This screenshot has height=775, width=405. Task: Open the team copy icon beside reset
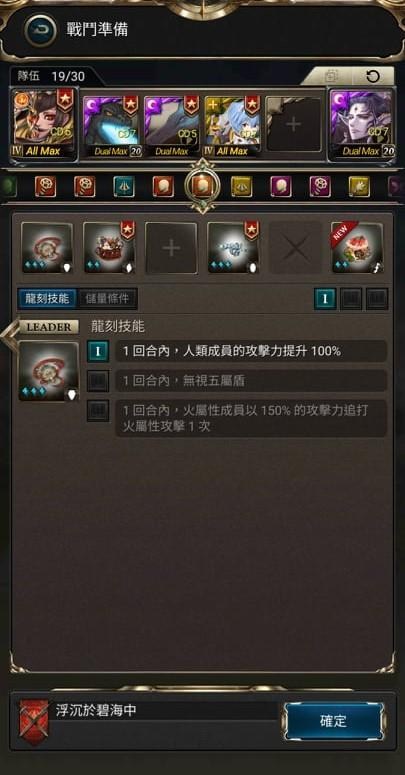(x=331, y=76)
